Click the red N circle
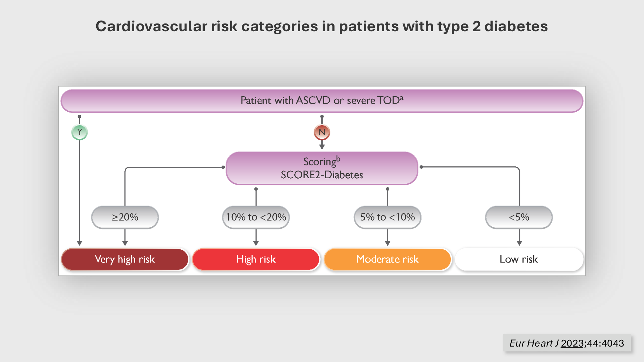This screenshot has height=362, width=644. tap(322, 132)
